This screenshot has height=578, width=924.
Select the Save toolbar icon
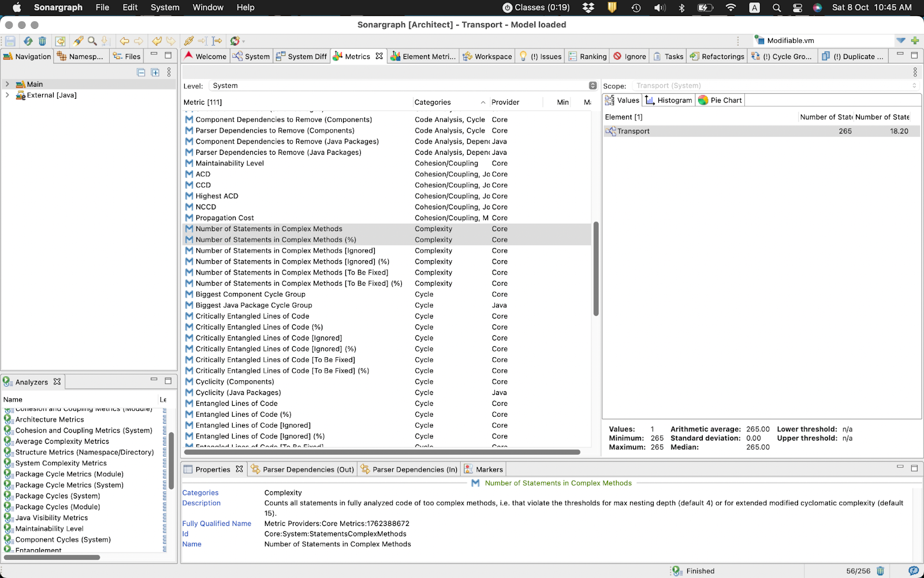[x=9, y=40]
